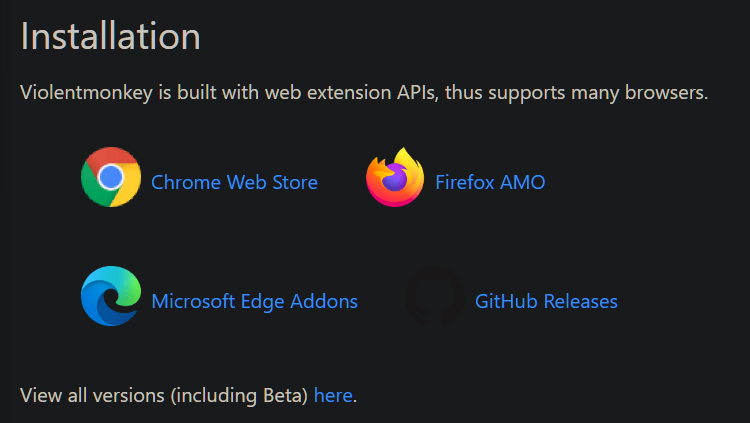Go to GitHub Releases link
Image resolution: width=750 pixels, height=423 pixels.
pos(546,301)
